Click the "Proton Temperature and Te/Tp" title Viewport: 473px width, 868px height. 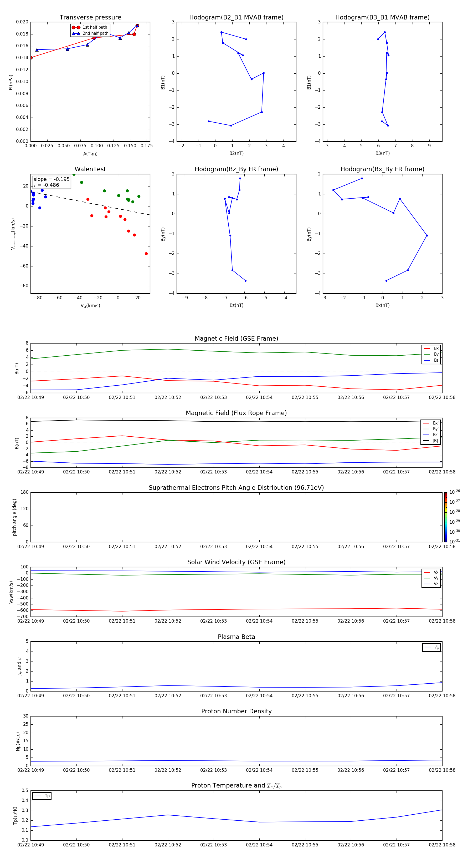point(236,786)
